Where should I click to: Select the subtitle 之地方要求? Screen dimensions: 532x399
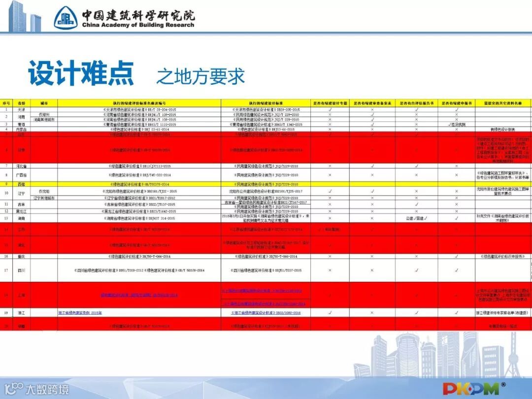point(200,76)
